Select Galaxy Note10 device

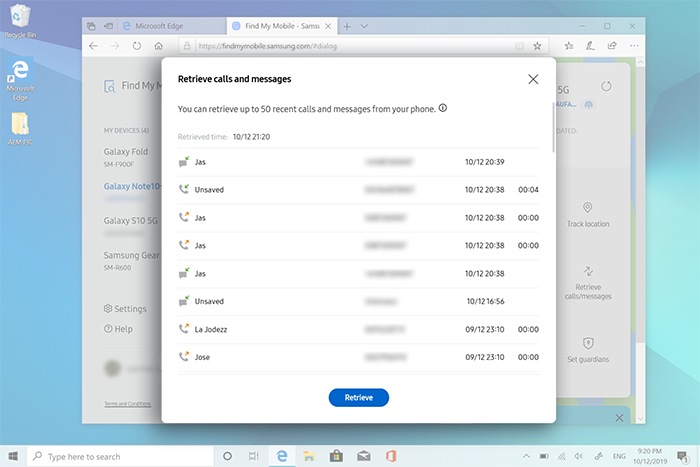(x=132, y=187)
